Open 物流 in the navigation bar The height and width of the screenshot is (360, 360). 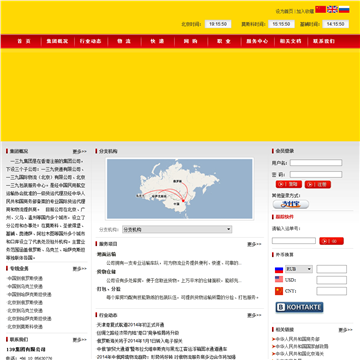coord(124,41)
